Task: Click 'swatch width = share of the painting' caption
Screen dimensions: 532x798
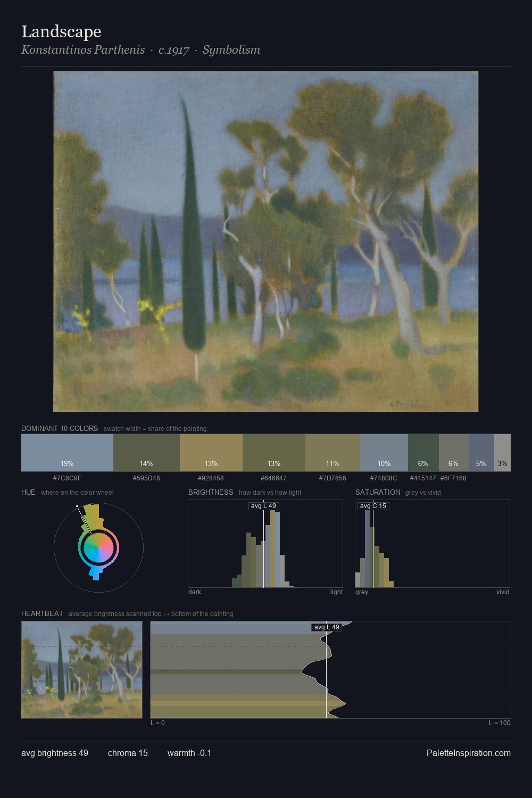Action: [155, 429]
